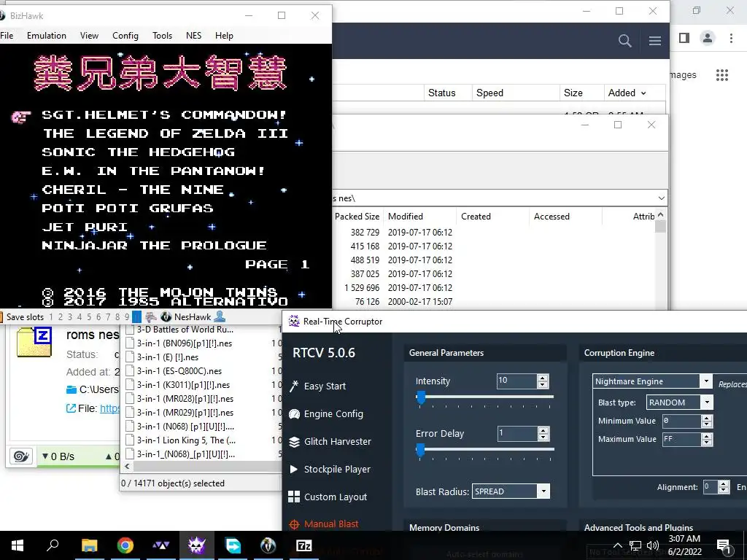Screen dimensions: 747x560
Task: Open BizHawk Help menu
Action: tap(224, 36)
